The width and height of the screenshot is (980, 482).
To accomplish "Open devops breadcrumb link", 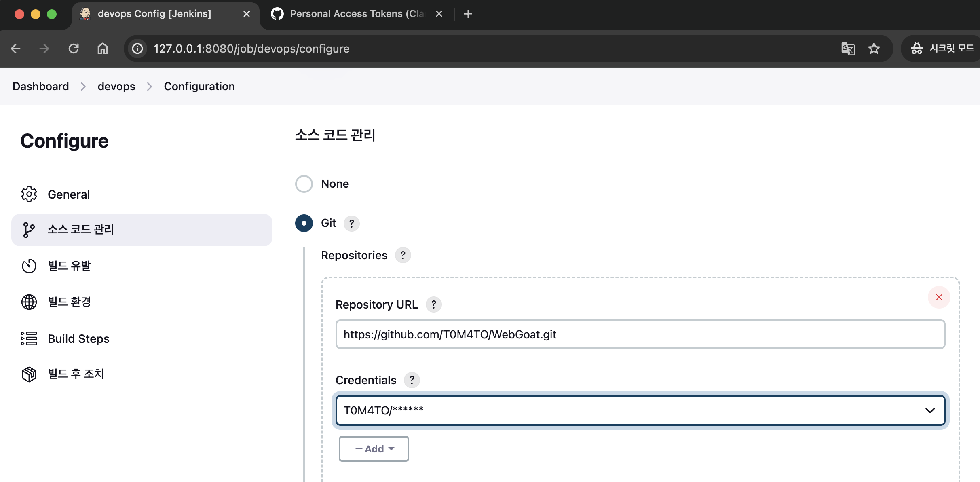I will [x=116, y=86].
